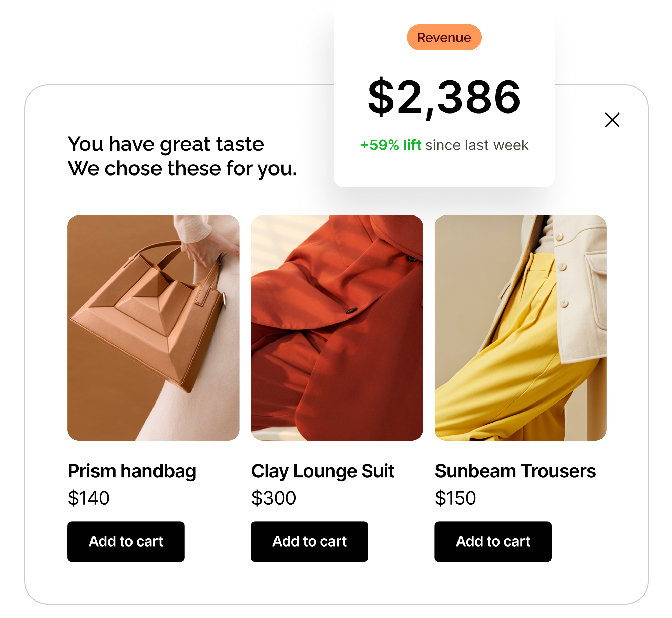Click the 'We chose these for you.' line
This screenshot has width=672, height=618.
click(x=182, y=169)
